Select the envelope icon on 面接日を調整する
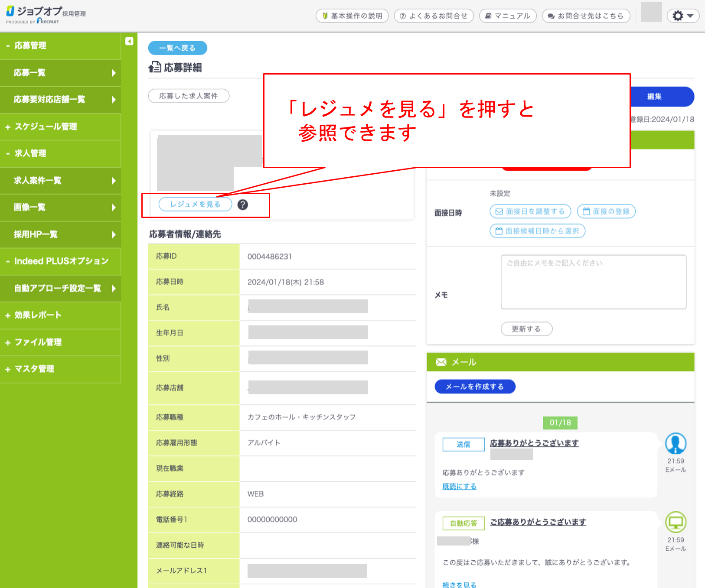The height and width of the screenshot is (588, 705). 499,211
